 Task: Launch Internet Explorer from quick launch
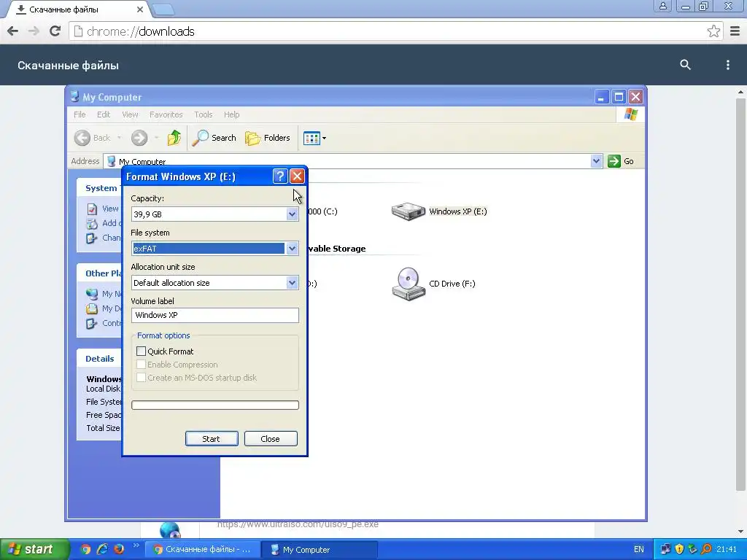(x=102, y=549)
